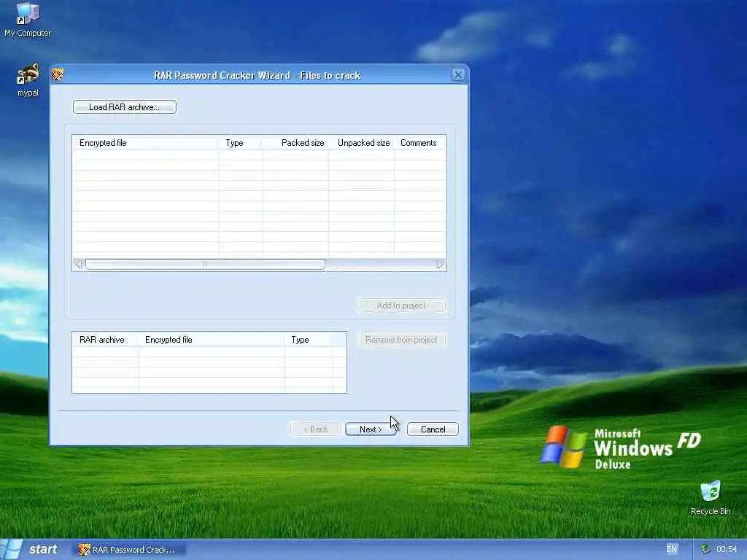The width and height of the screenshot is (747, 560).
Task: Activate RAR Password Crack taskbar button
Action: [x=128, y=550]
